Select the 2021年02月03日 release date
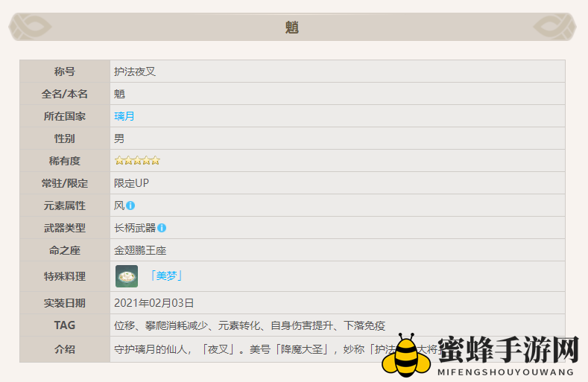This screenshot has height=382, width=588. pos(154,303)
